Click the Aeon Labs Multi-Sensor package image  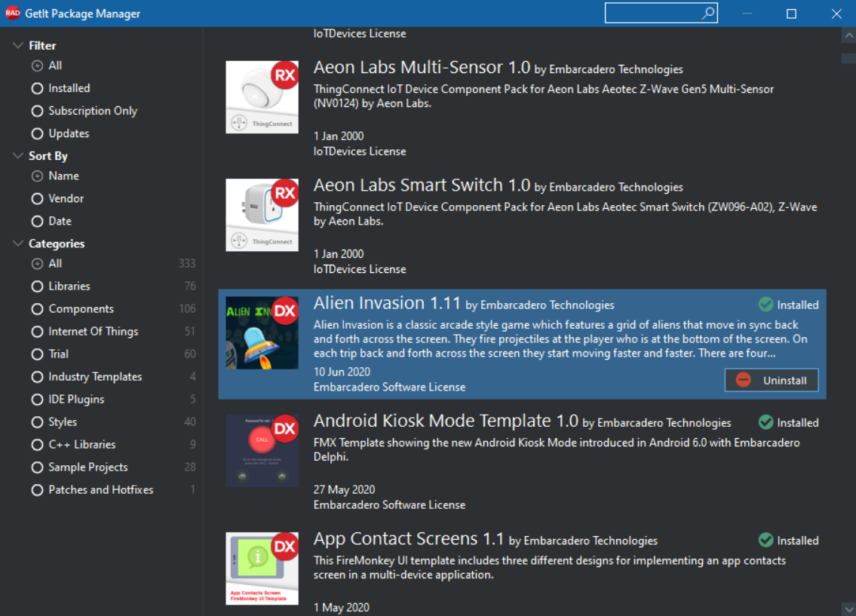[262, 97]
